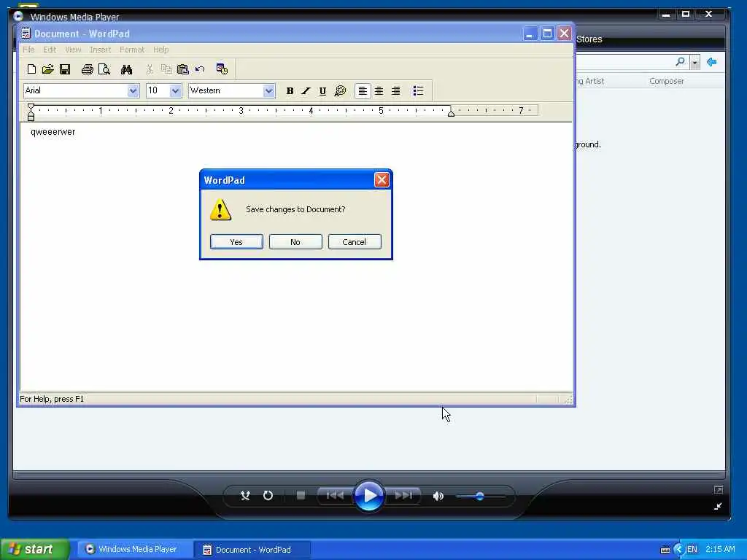This screenshot has width=747, height=560.
Task: Select Align Left in WordPad format bar
Action: click(363, 91)
